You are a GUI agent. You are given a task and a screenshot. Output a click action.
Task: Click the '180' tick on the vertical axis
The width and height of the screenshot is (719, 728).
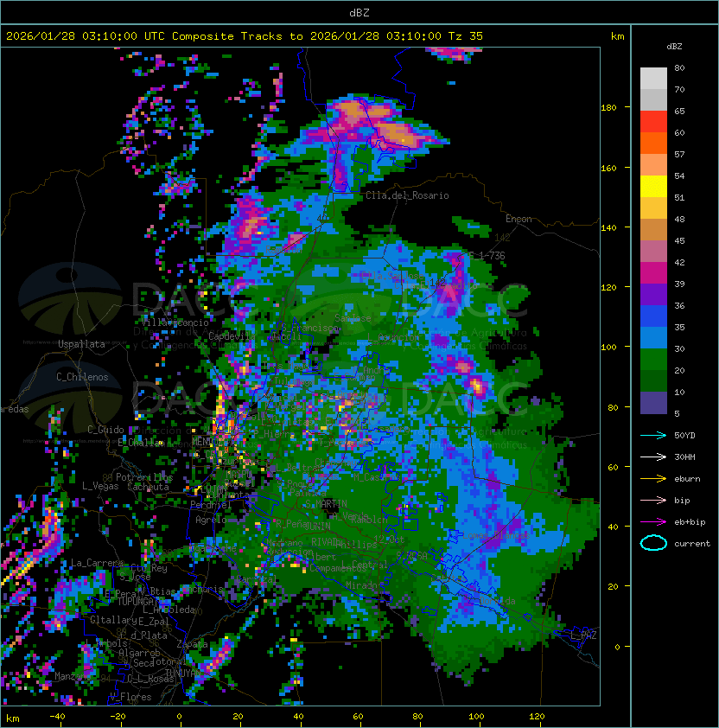(x=608, y=108)
